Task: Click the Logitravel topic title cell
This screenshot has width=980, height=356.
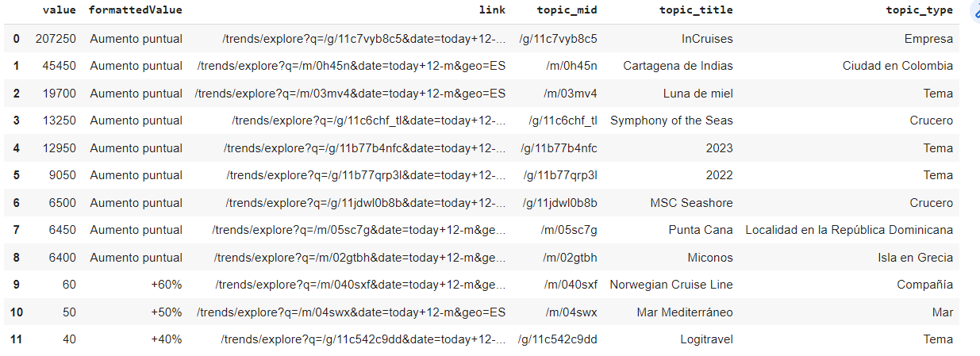Action: point(706,339)
